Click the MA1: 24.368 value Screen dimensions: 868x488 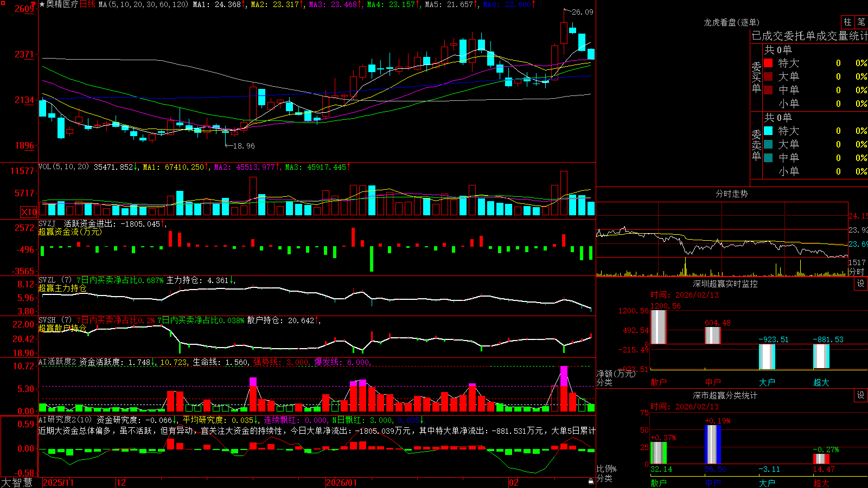[x=219, y=4]
